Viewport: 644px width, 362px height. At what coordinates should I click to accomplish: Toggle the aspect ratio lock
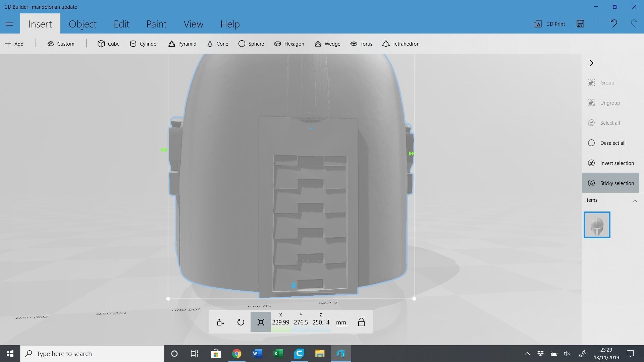tap(361, 322)
